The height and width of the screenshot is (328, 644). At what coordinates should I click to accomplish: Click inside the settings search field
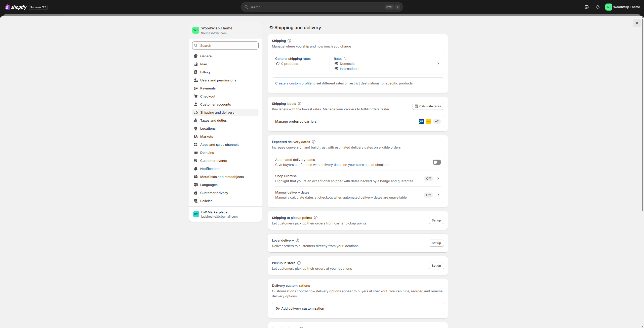(225, 45)
